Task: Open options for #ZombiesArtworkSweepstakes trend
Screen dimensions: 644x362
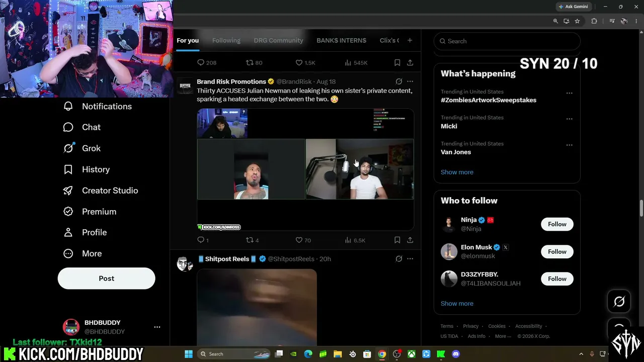Action: 570,93
